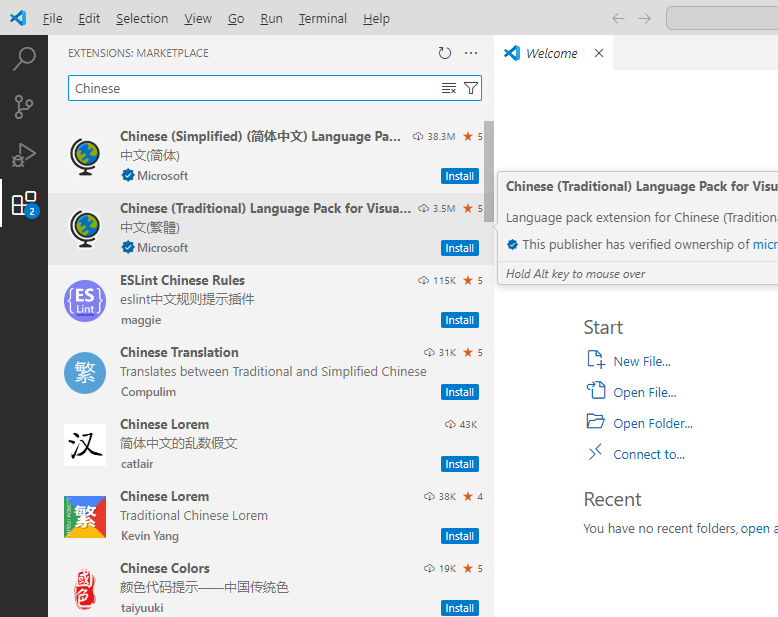Install Chinese Lorem by Kevin Yang
The image size is (778, 617).
click(x=459, y=536)
